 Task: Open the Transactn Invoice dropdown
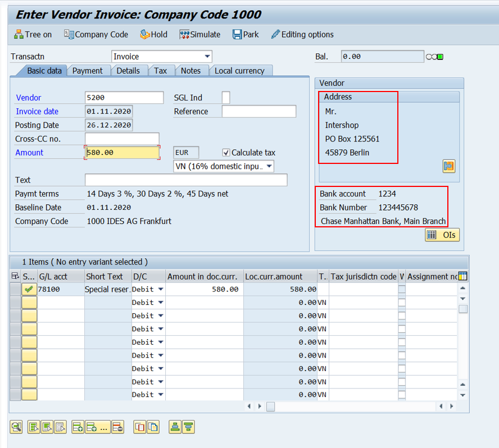[207, 57]
